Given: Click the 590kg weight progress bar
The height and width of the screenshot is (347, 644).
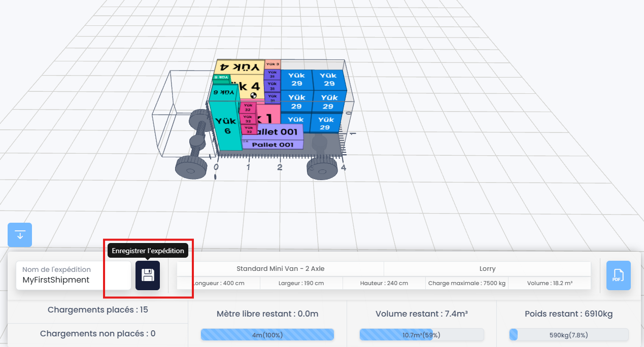Looking at the screenshot, I should 568,334.
